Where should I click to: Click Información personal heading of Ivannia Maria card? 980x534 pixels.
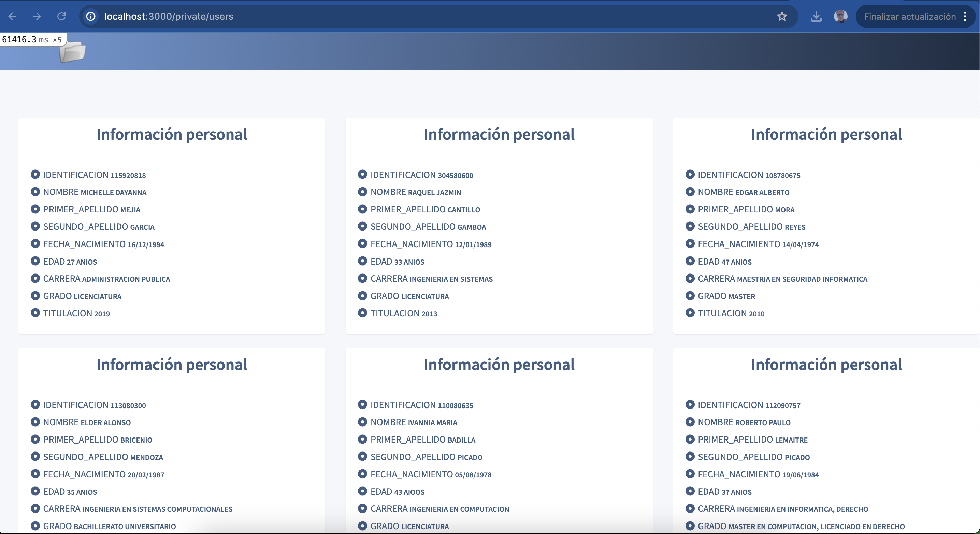[499, 365]
